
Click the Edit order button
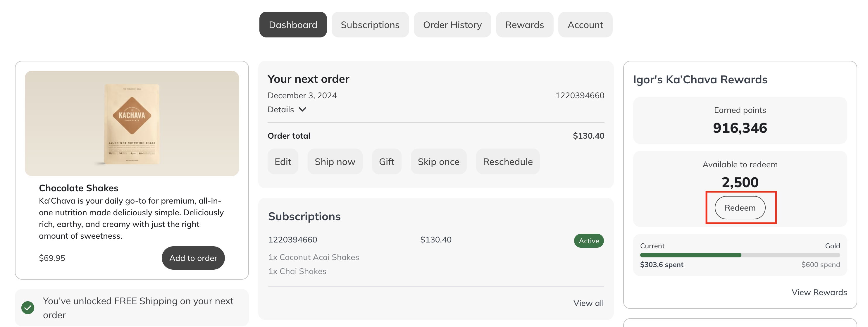pyautogui.click(x=283, y=161)
